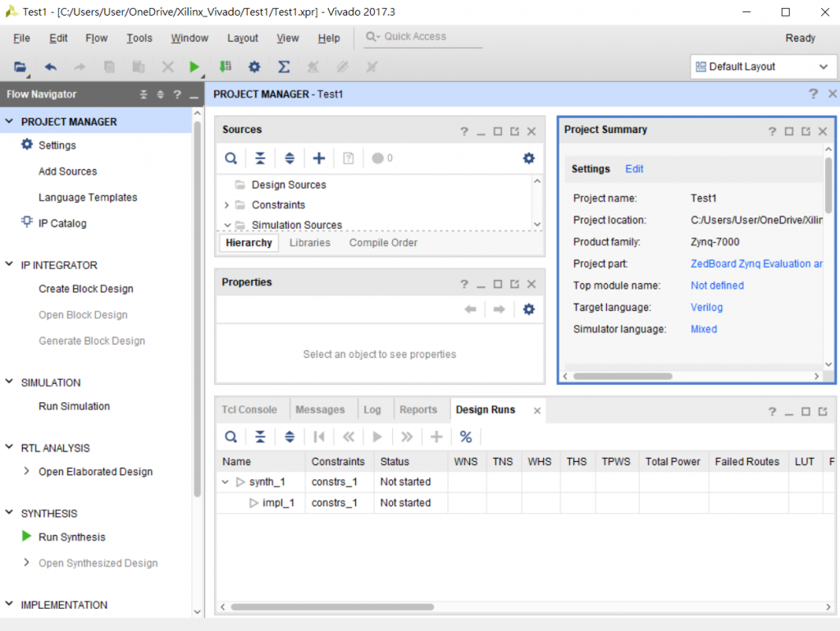Click the green Run toolbar button
The width and height of the screenshot is (840, 631).
pyautogui.click(x=194, y=67)
